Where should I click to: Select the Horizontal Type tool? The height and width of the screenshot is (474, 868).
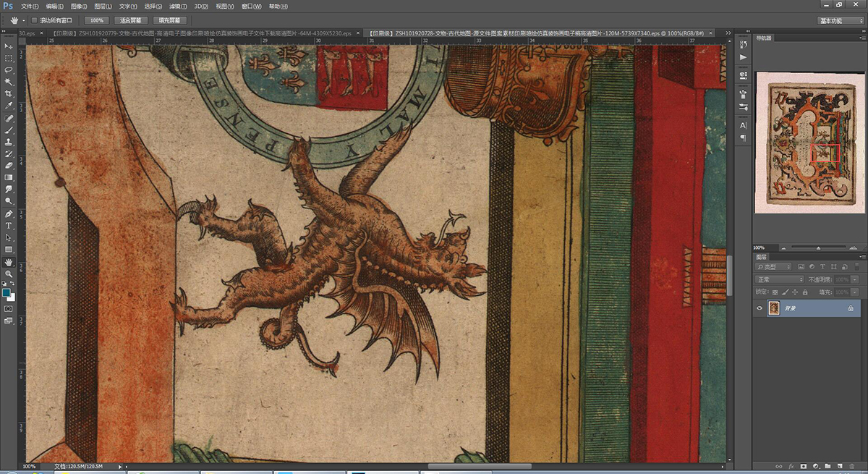coord(10,225)
